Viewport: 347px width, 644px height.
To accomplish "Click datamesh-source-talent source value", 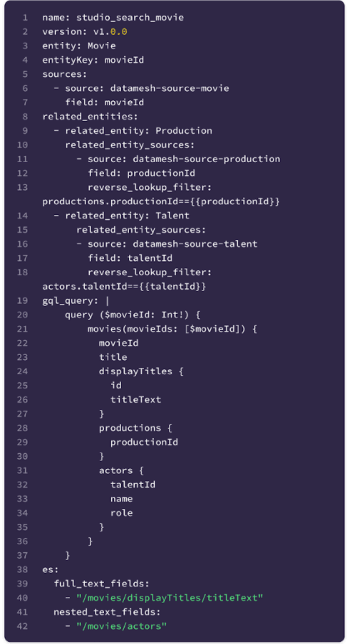I will 195,244.
